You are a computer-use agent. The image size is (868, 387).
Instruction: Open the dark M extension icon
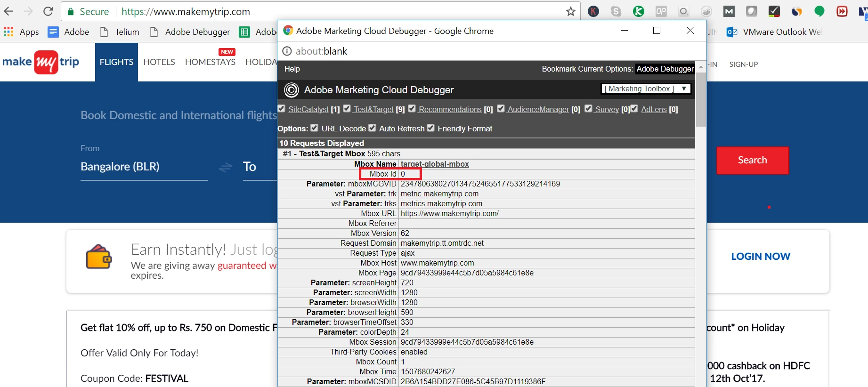pyautogui.click(x=729, y=11)
